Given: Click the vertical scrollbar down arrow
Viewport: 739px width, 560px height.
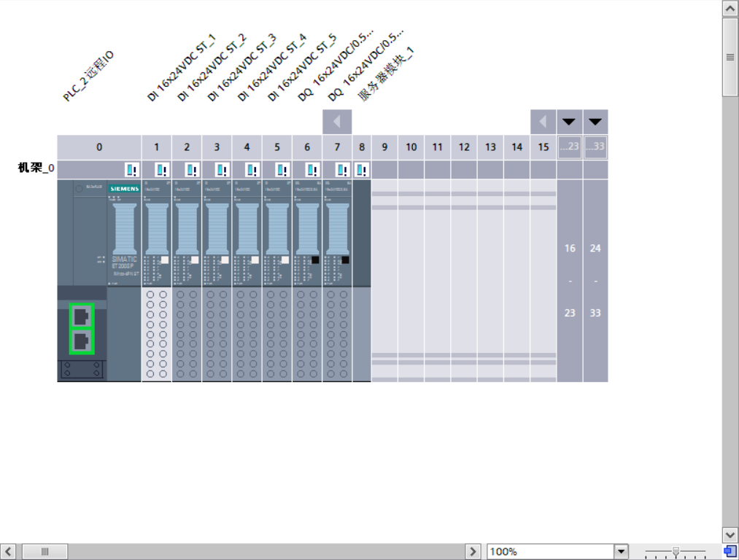Looking at the screenshot, I should pyautogui.click(x=730, y=534).
